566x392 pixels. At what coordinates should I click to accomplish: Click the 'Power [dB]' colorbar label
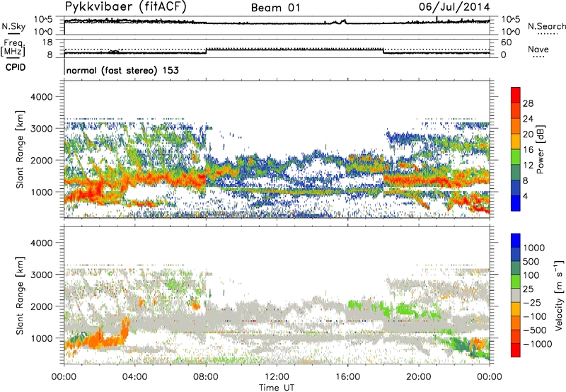[x=541, y=149]
